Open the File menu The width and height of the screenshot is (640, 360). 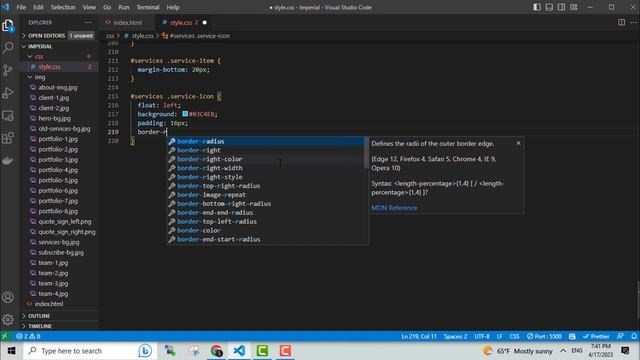[x=21, y=7]
